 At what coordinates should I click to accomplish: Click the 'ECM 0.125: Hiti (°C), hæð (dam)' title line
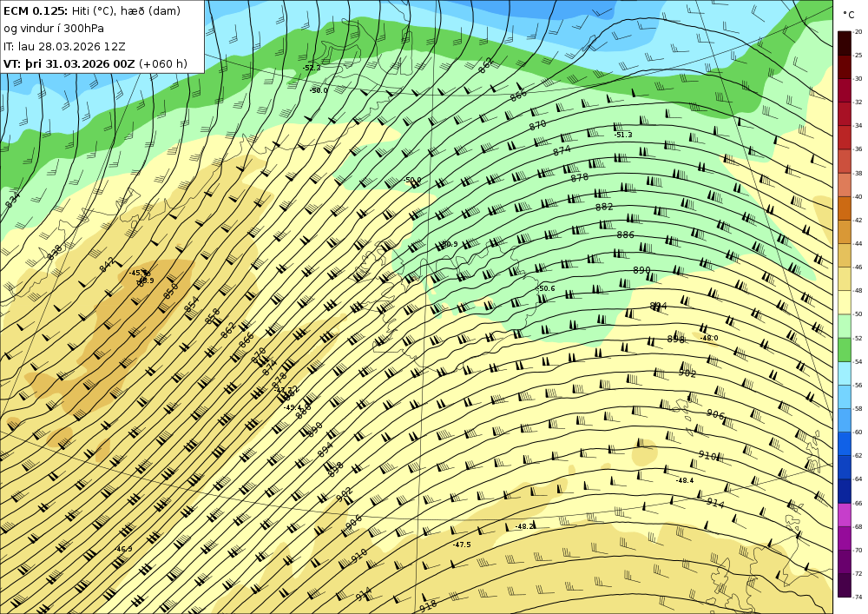[92, 11]
